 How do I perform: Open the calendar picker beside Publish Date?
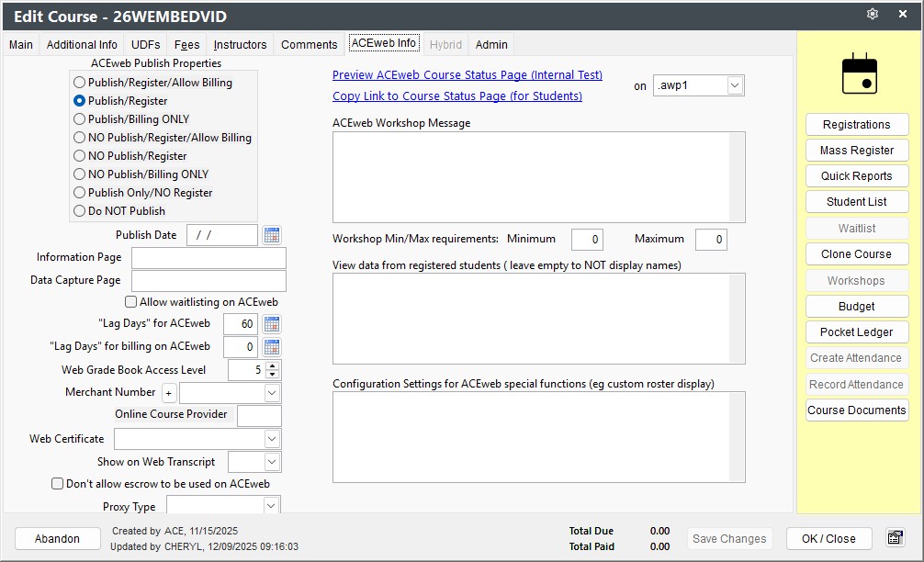(272, 235)
